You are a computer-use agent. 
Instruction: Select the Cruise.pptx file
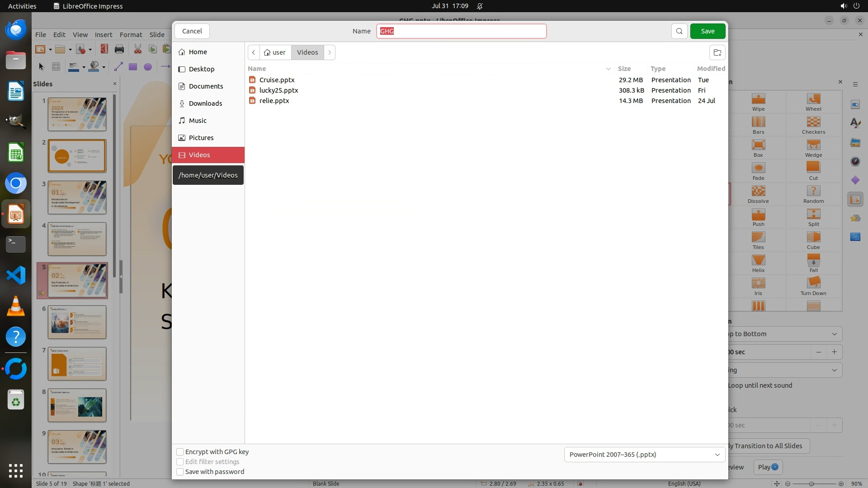click(277, 80)
